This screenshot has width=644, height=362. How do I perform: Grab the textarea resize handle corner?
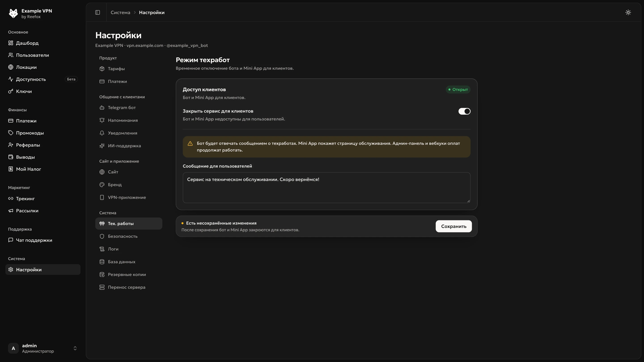(x=468, y=201)
